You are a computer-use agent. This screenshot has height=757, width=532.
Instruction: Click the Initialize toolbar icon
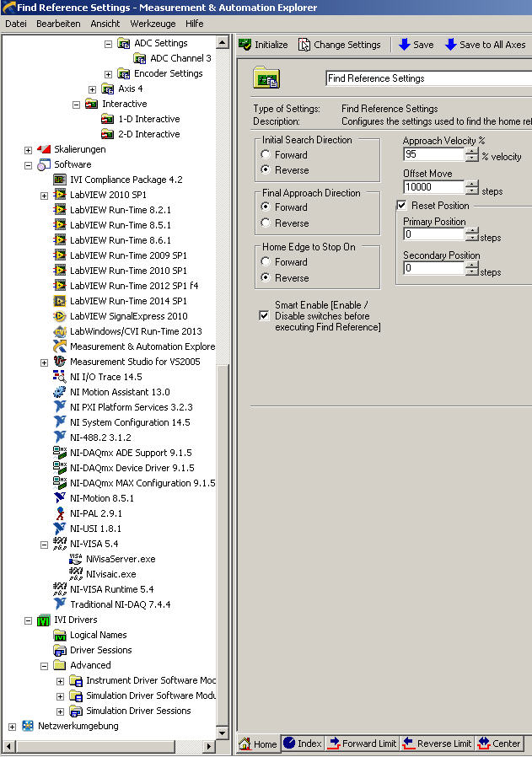pos(245,45)
